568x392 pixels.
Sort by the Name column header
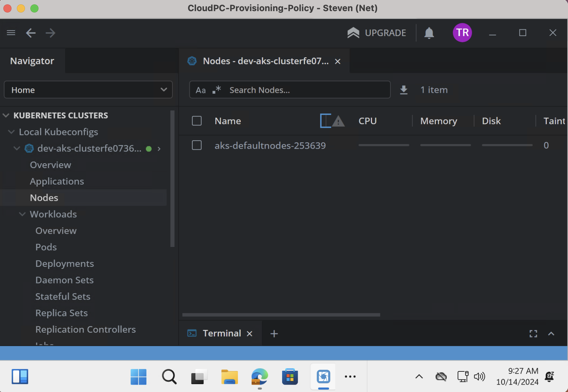(x=228, y=121)
